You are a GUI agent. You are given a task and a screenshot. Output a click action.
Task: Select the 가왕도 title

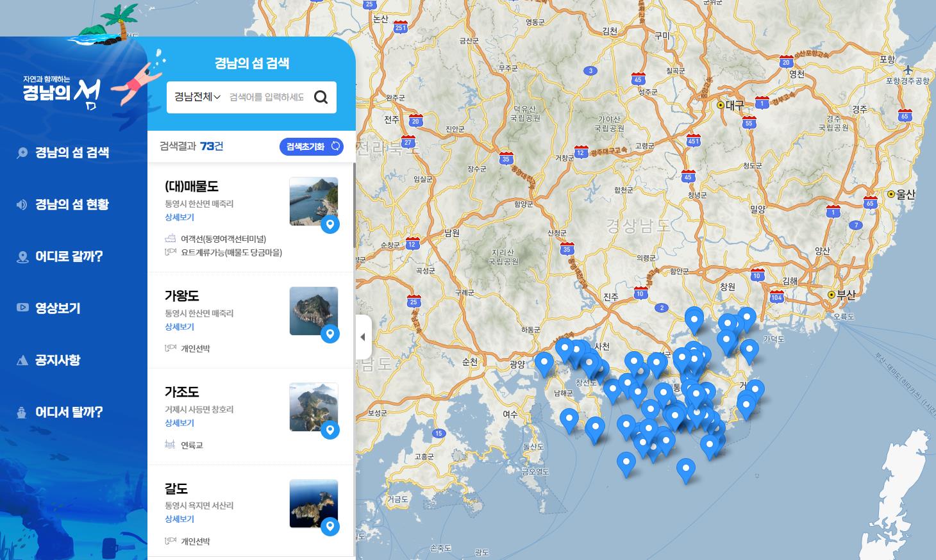tap(182, 295)
